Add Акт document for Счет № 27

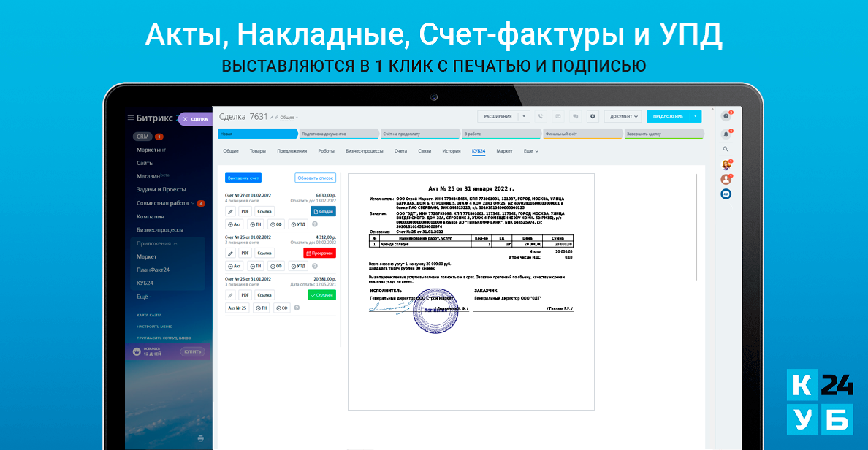click(235, 224)
